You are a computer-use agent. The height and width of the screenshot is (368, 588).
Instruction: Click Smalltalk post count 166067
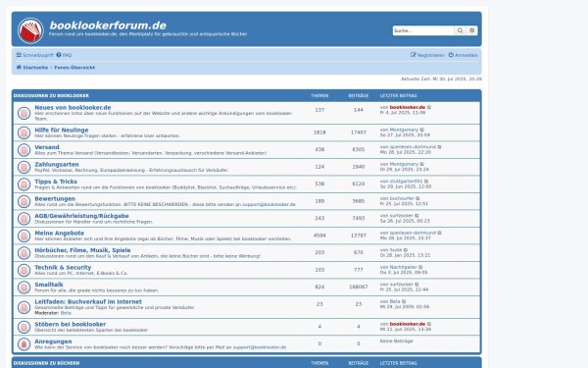[x=358, y=287]
